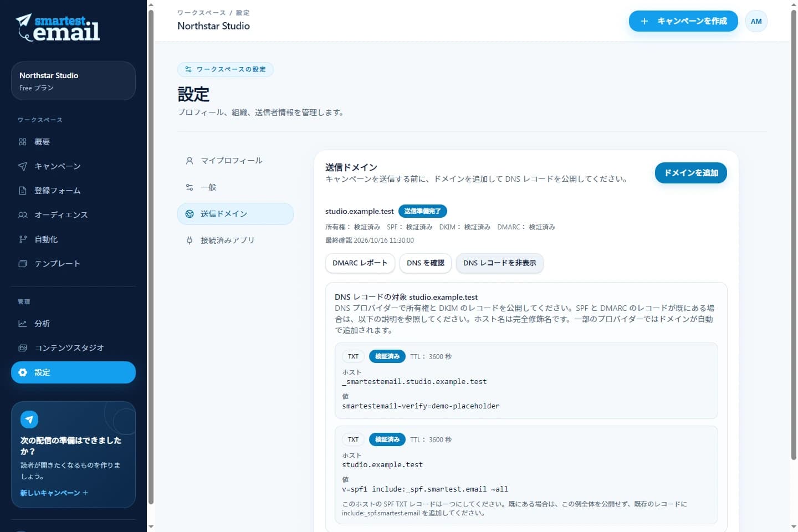
Task: Click the 新しいキャンペーン + link
Action: [54, 493]
